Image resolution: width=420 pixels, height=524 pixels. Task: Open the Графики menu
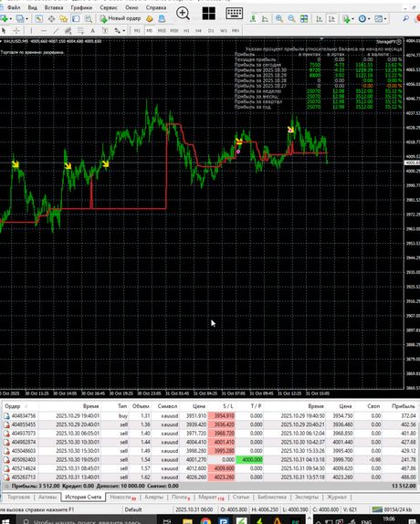(x=81, y=7)
